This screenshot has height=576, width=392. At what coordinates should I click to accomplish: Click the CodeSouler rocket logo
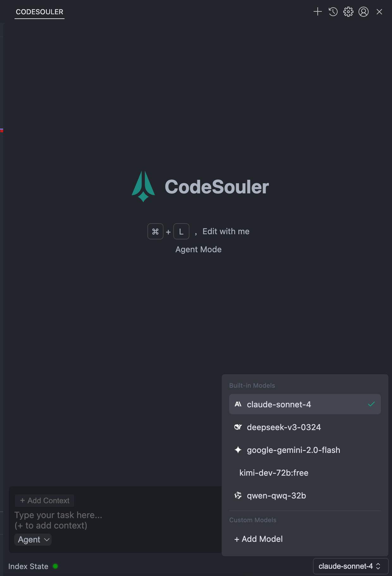coord(143,186)
